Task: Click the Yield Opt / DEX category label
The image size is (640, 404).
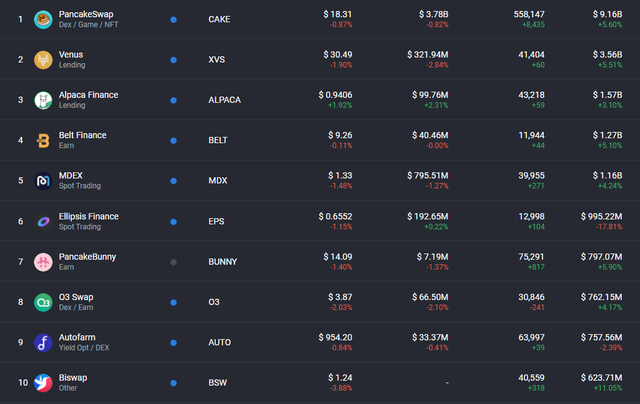Action: click(84, 348)
